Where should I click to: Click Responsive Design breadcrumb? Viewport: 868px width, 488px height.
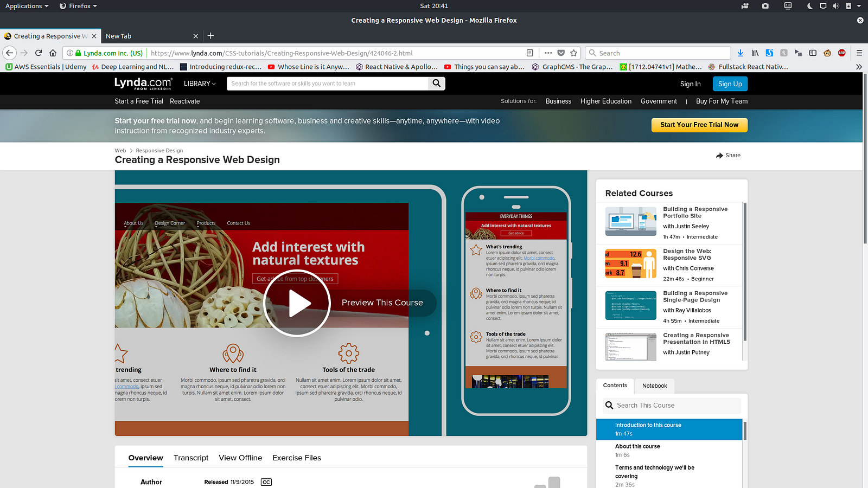[159, 151]
